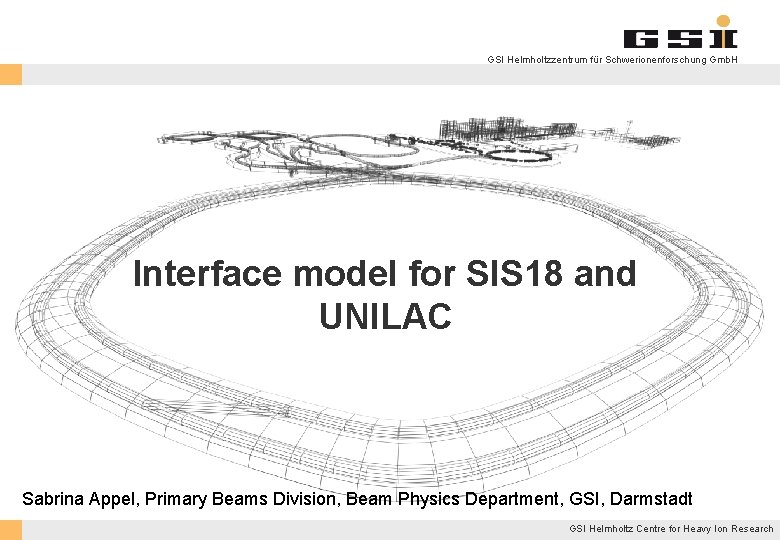Click the text "GSI Helmholtzzentrum für Schwerionenforschung GmbH"
The width and height of the screenshot is (780, 540).
point(612,60)
